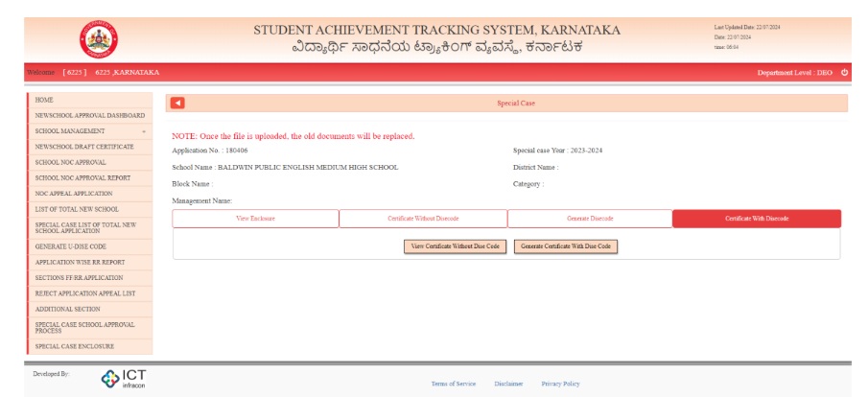The height and width of the screenshot is (397, 868).
Task: Click the Disclaimer footer link
Action: click(x=508, y=384)
